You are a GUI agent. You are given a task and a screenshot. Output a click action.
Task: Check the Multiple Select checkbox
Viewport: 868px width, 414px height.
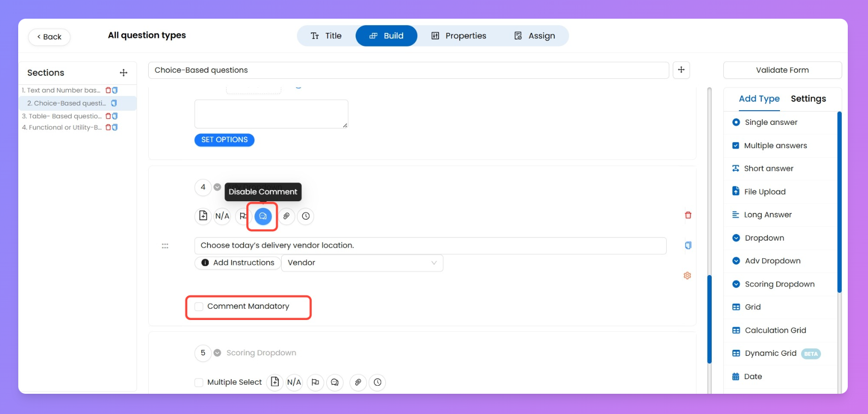click(199, 383)
